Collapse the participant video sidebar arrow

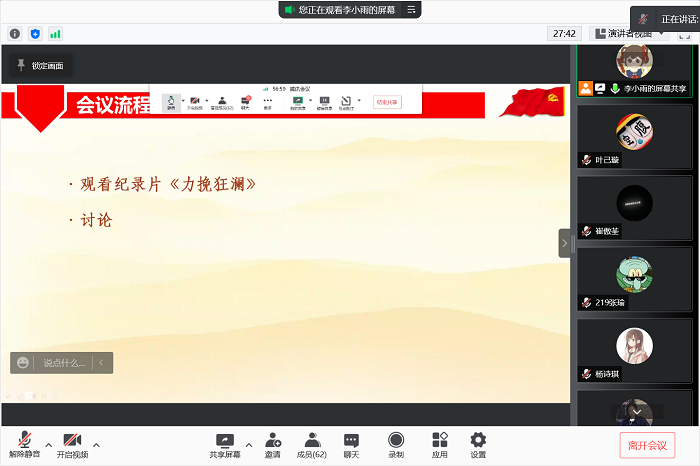(564, 243)
